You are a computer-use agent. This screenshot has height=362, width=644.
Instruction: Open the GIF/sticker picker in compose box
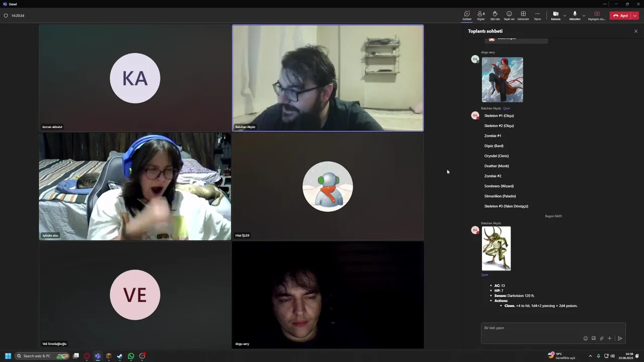click(594, 338)
